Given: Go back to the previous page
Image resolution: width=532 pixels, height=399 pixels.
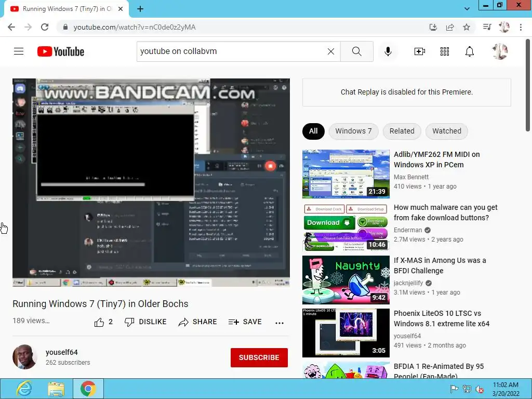Looking at the screenshot, I should coord(11,27).
